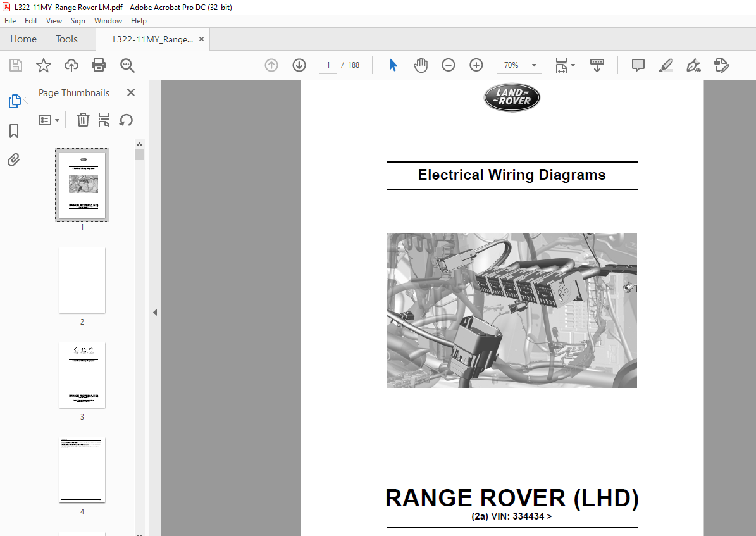
Task: Show Page Thumbnails panel icon in sidebar
Action: pos(15,101)
